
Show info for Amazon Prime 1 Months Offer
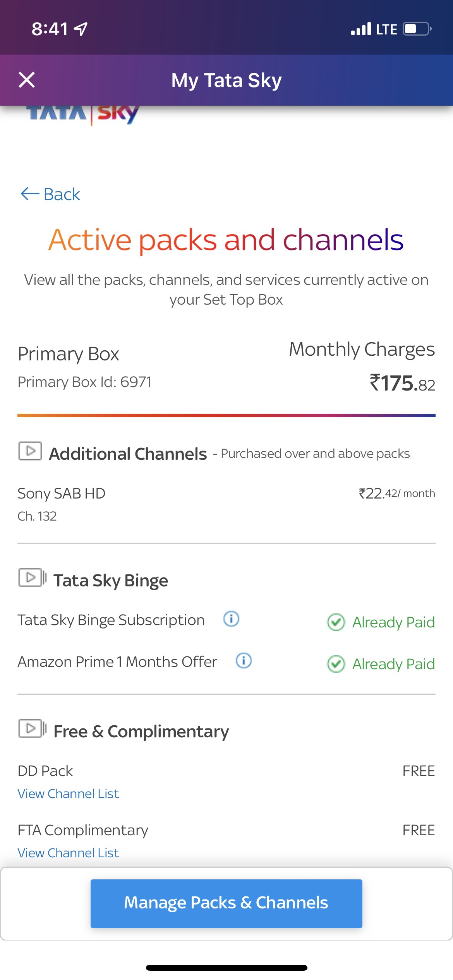coord(244,661)
